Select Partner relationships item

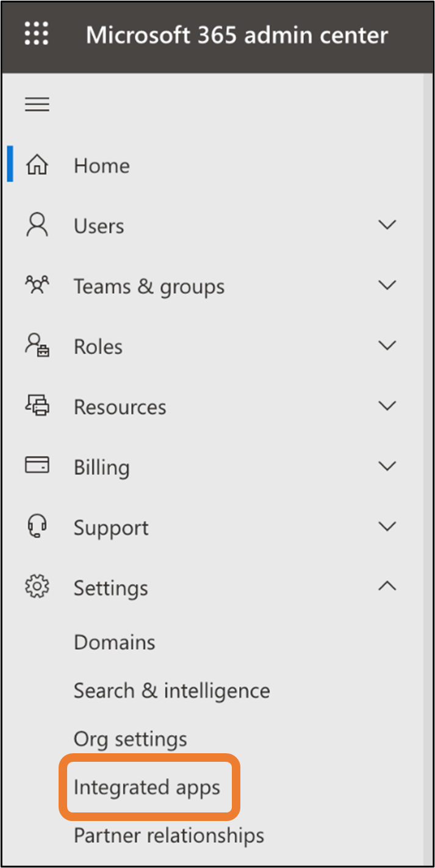pos(169,835)
